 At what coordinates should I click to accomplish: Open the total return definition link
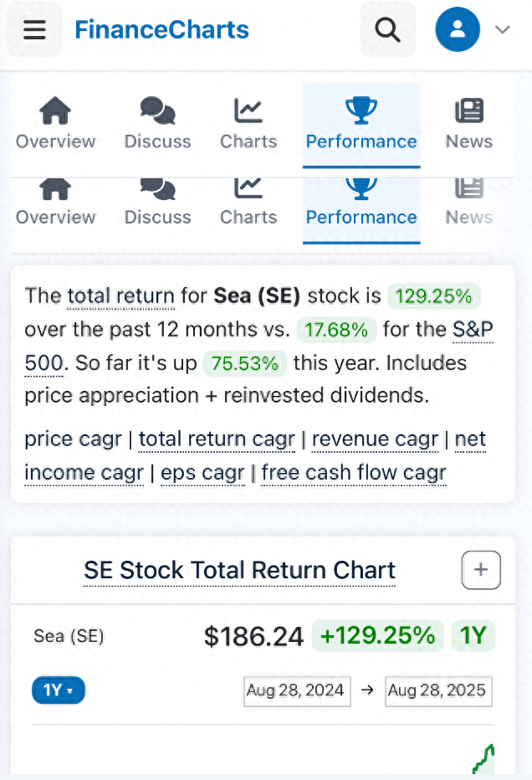(120, 296)
